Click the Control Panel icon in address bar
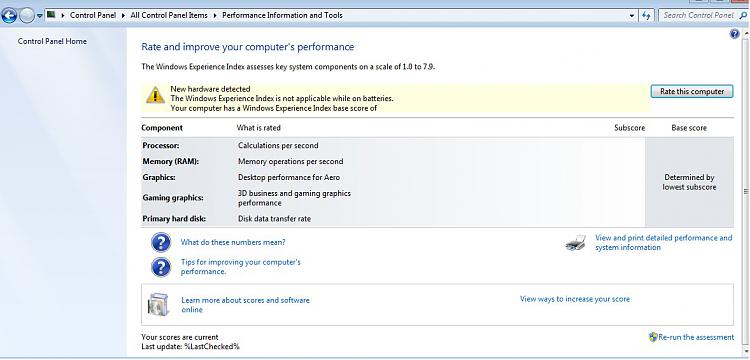 (51, 15)
